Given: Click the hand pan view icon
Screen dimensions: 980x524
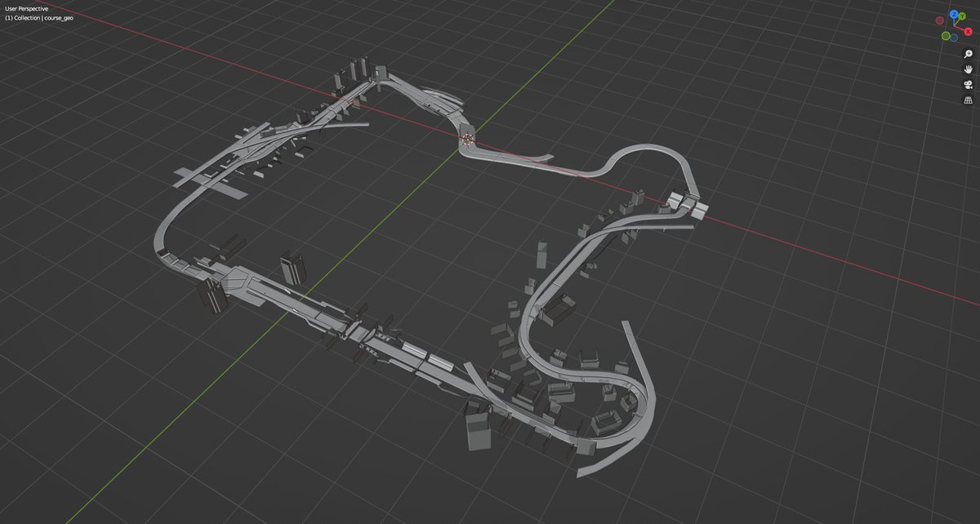Looking at the screenshot, I should 969,69.
